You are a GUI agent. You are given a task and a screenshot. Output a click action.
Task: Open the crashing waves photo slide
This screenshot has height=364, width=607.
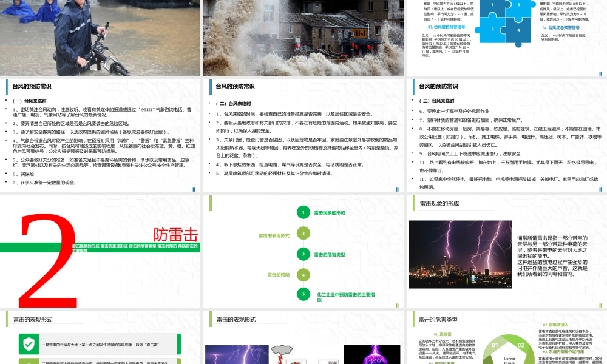pyautogui.click(x=303, y=38)
